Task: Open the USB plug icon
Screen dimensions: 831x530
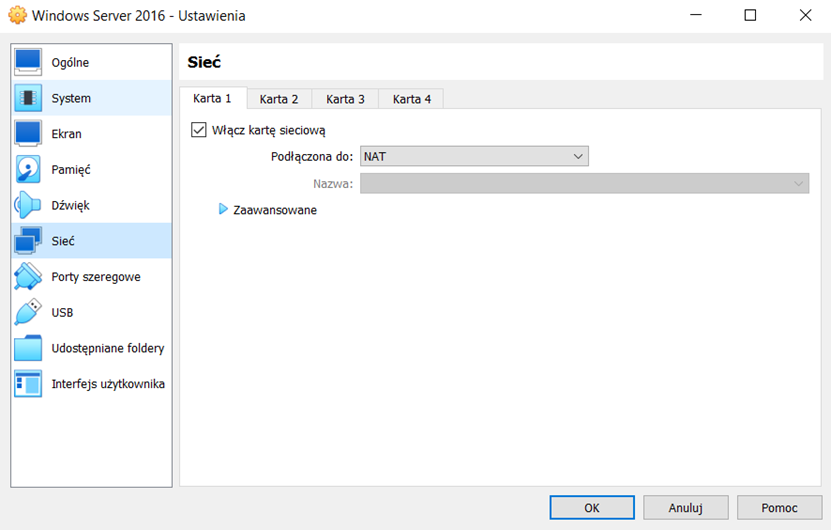Action: click(28, 313)
